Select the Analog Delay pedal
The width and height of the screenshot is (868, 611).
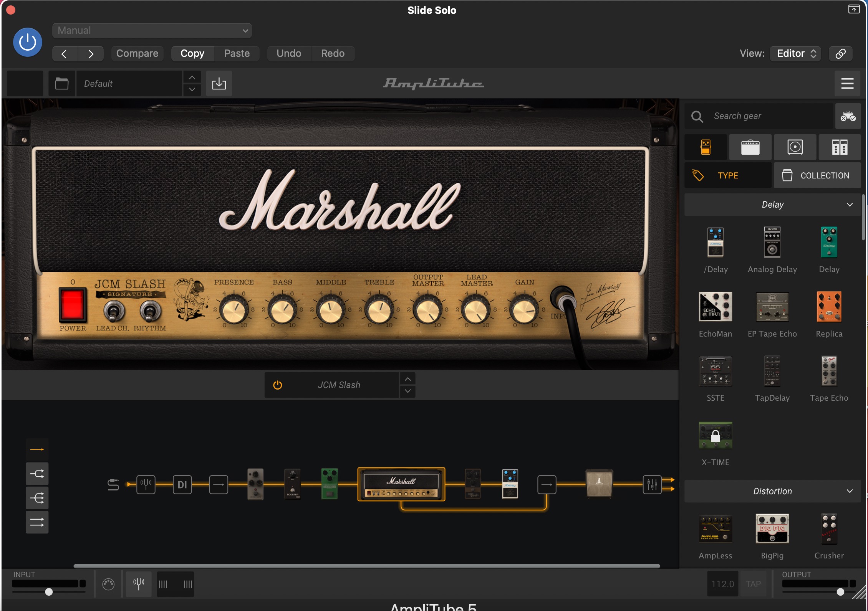772,243
